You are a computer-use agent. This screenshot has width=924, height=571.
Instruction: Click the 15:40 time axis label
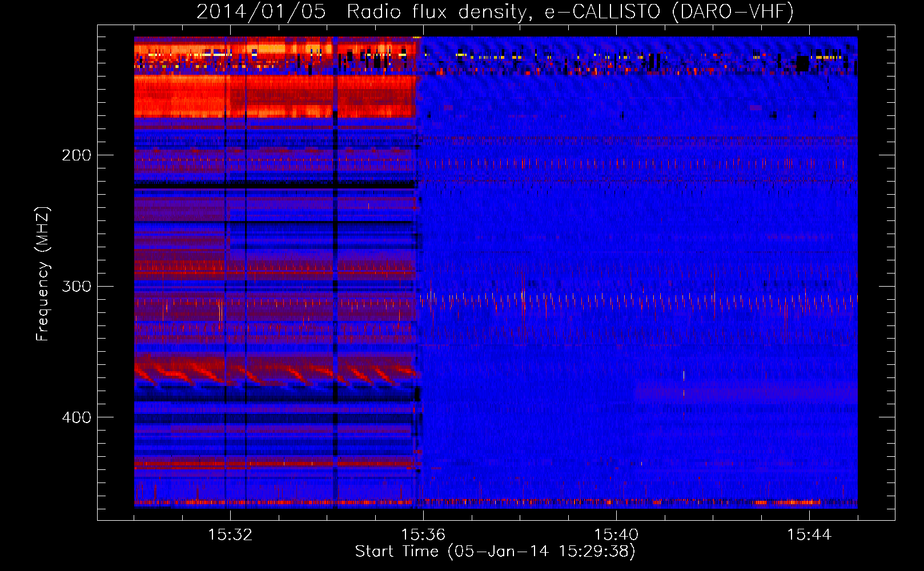[x=616, y=535]
